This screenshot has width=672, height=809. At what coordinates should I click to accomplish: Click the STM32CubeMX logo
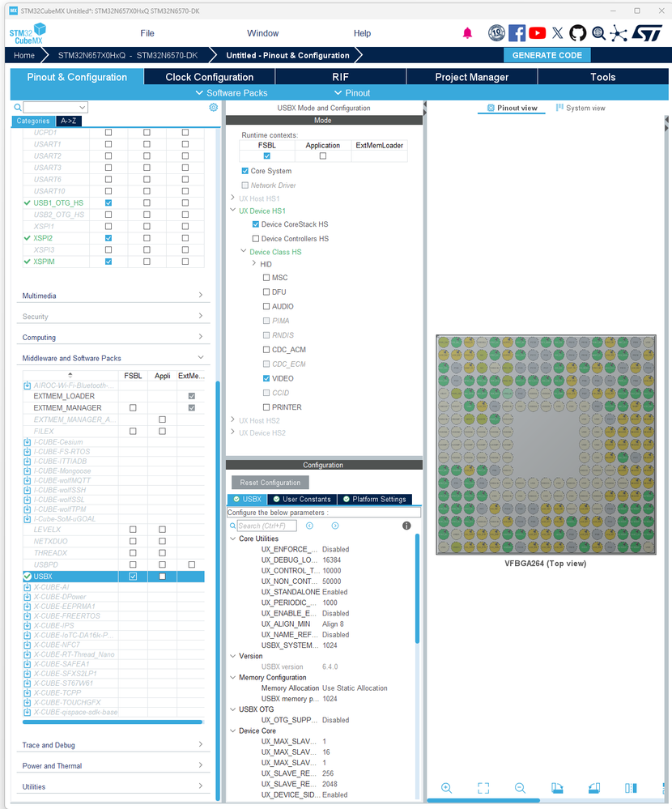click(28, 33)
